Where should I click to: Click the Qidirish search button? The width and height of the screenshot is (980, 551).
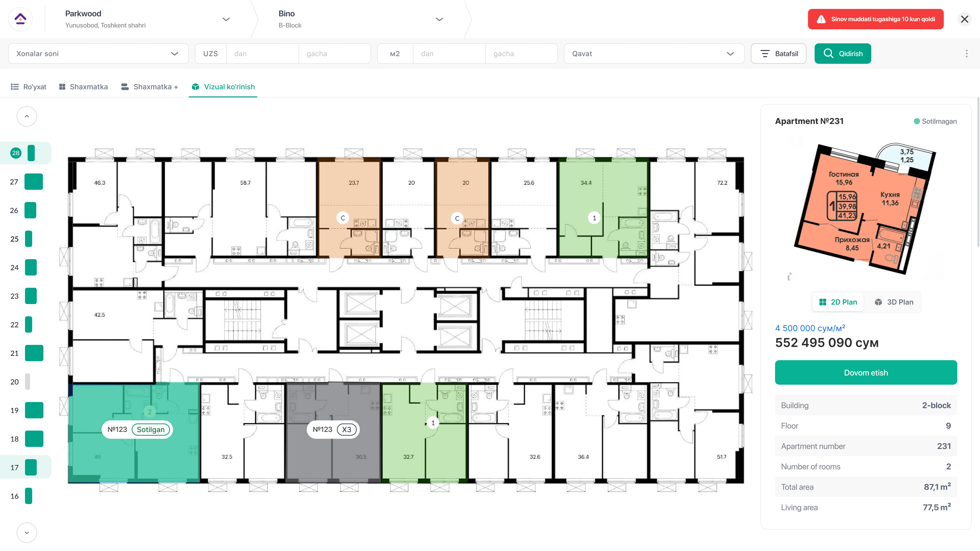[843, 54]
